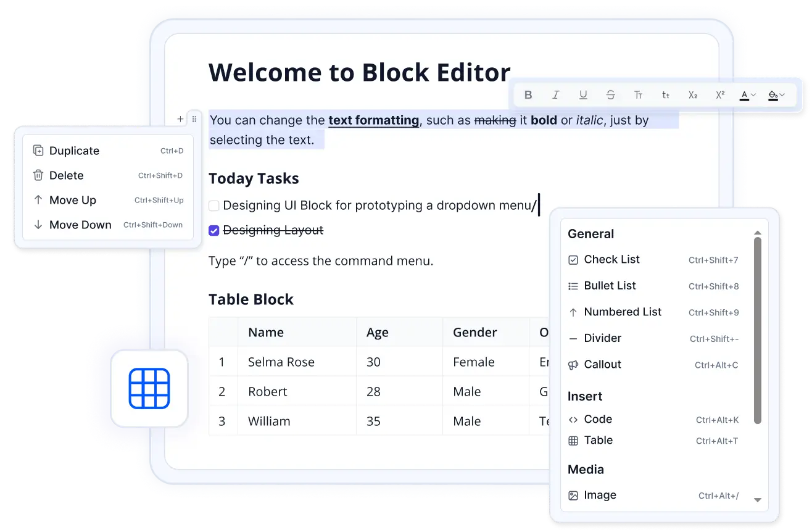Select the superscript formatting icon

point(719,94)
